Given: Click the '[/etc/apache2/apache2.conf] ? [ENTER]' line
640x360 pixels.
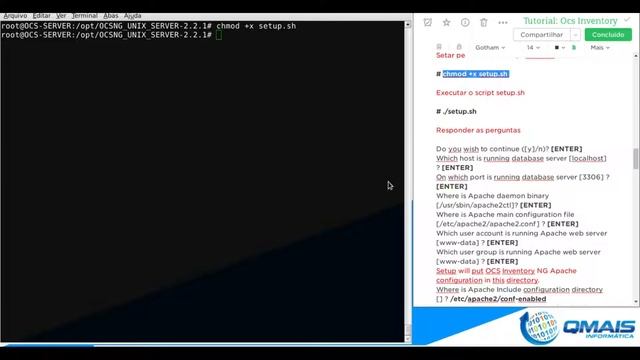Looking at the screenshot, I should pyautogui.click(x=507, y=224).
